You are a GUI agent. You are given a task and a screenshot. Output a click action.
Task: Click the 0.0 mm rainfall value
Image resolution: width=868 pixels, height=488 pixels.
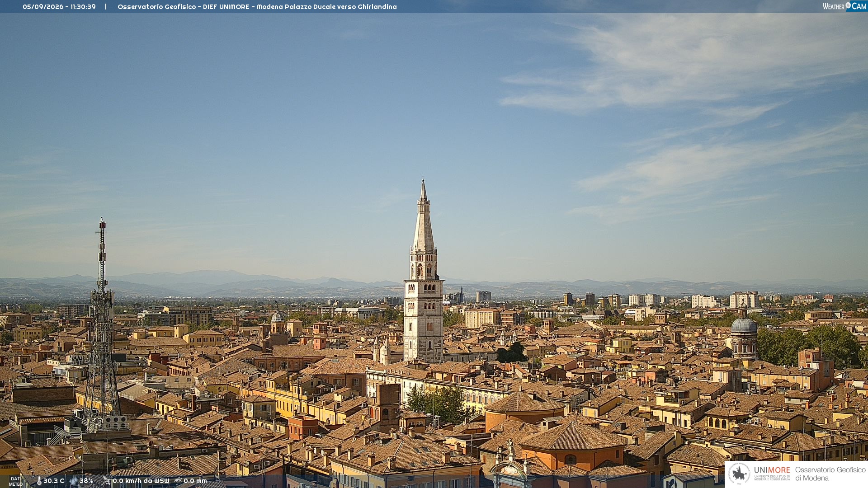click(195, 481)
